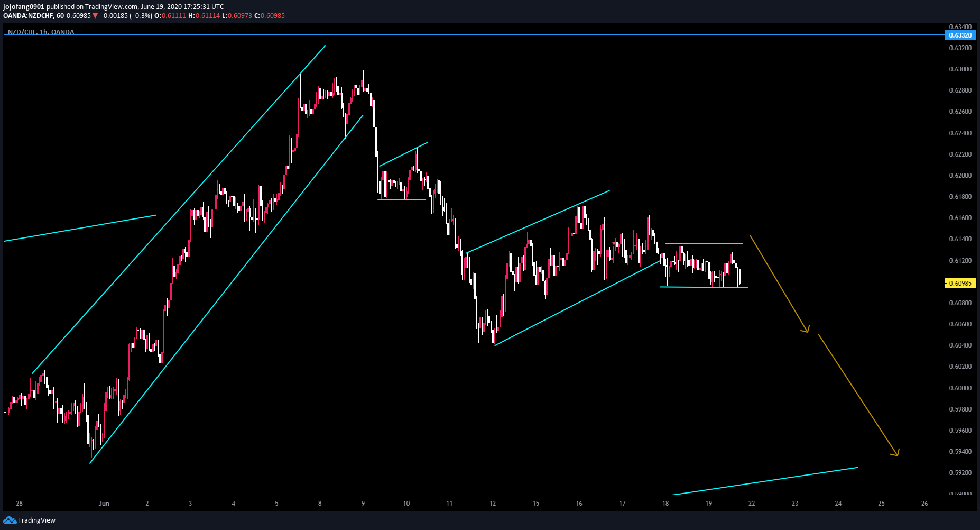Click the OANDA:NZDCHF symbol text
980x530 pixels.
tap(28, 15)
